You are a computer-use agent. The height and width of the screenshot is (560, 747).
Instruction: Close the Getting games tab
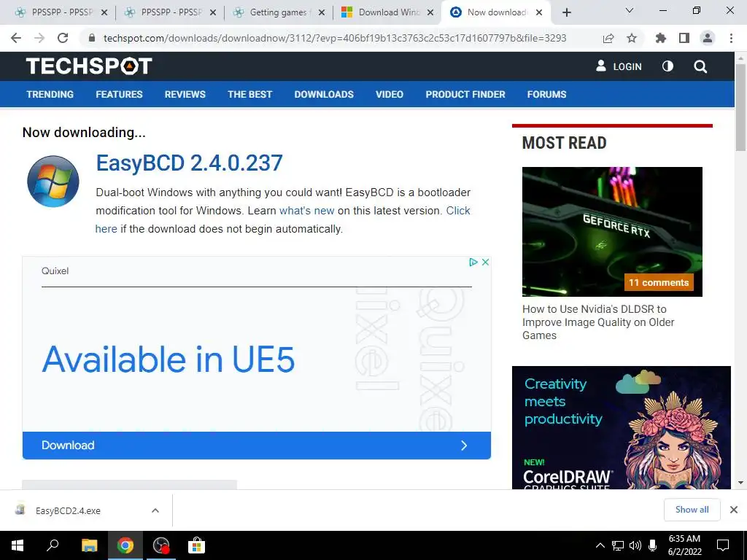(x=322, y=13)
